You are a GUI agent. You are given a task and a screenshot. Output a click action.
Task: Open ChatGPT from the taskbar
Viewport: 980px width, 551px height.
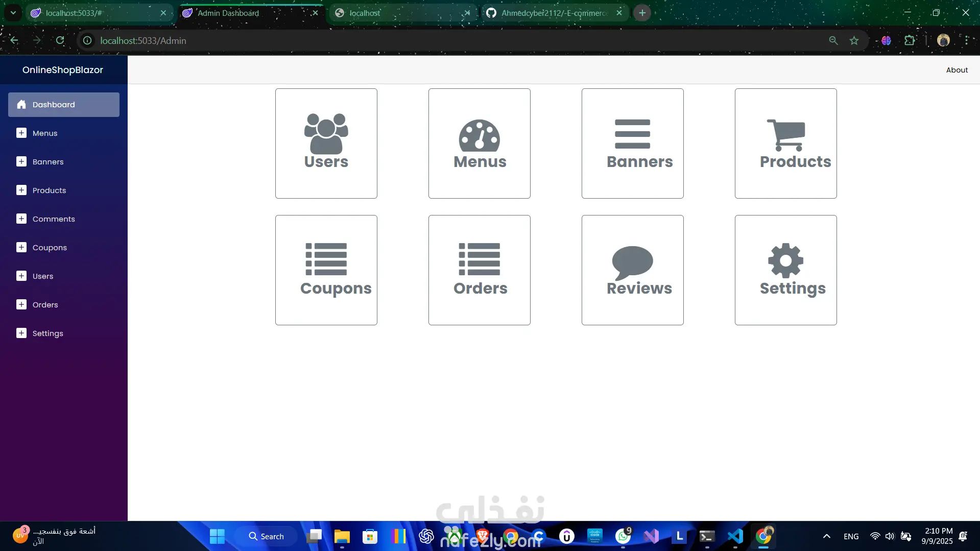click(426, 536)
